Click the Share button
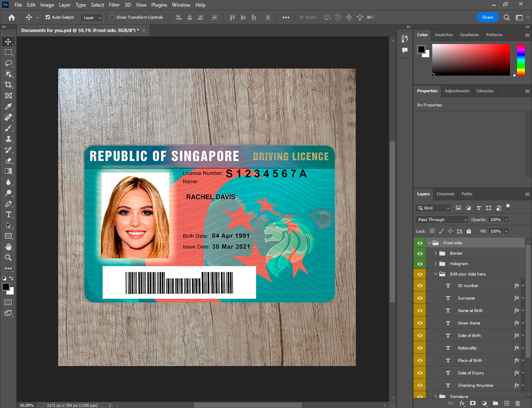 [x=487, y=17]
